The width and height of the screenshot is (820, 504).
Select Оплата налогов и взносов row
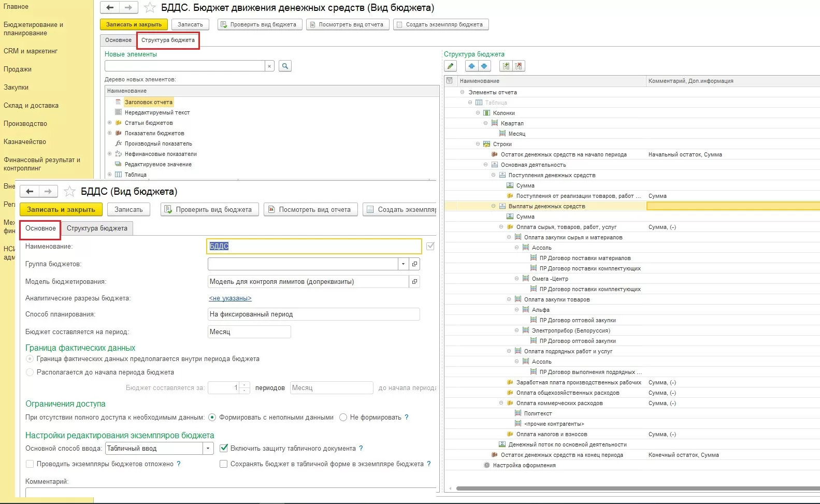pos(552,434)
